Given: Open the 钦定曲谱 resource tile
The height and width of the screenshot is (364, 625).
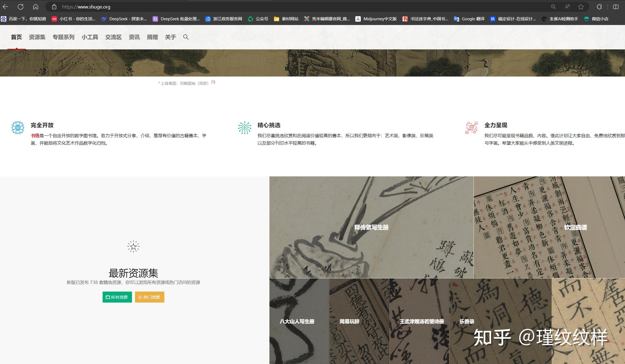Looking at the screenshot, I should click(550, 227).
